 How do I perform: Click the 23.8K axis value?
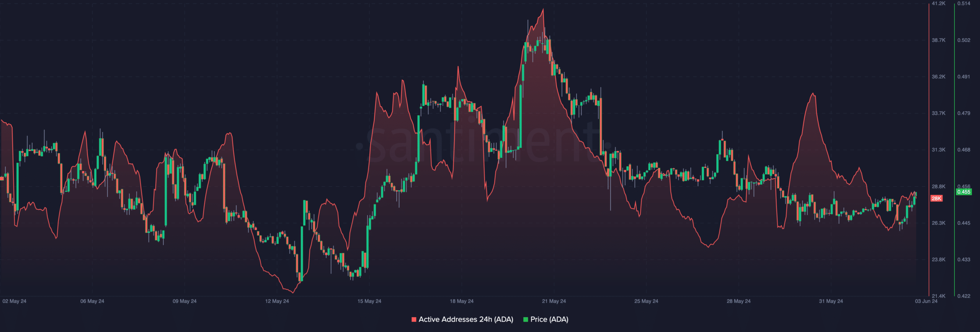click(939, 260)
